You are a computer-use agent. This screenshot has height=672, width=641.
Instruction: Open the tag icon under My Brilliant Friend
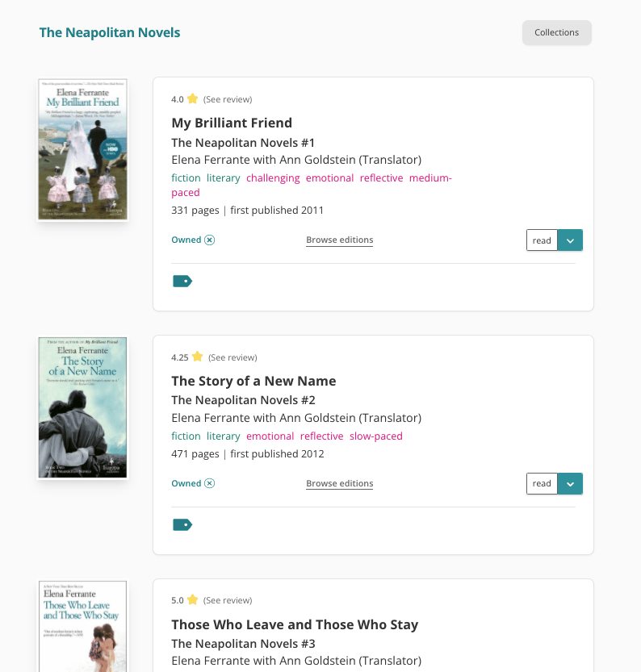click(x=182, y=281)
